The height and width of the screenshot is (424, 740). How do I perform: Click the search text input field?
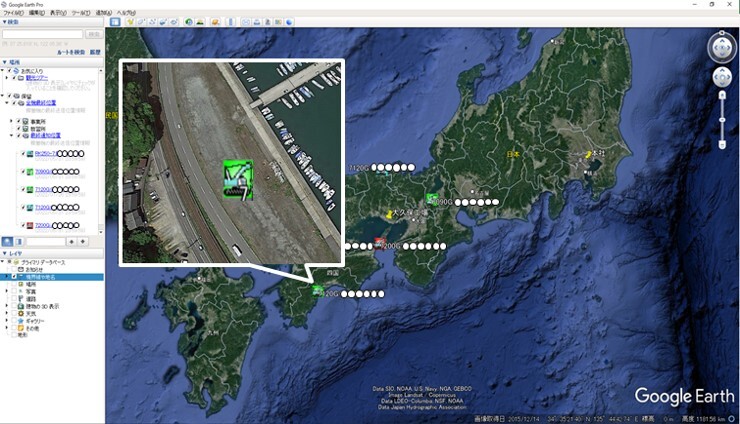(x=42, y=34)
